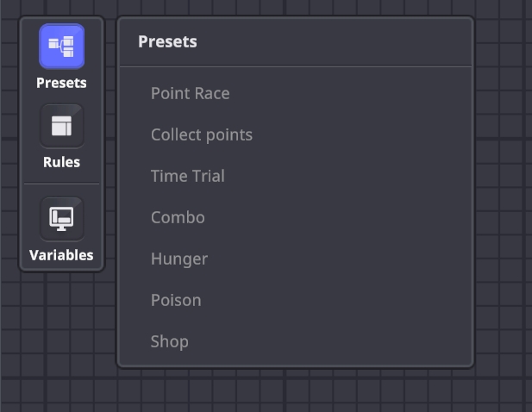The height and width of the screenshot is (412, 532).
Task: Select the Poison preset entry
Action: [175, 300]
